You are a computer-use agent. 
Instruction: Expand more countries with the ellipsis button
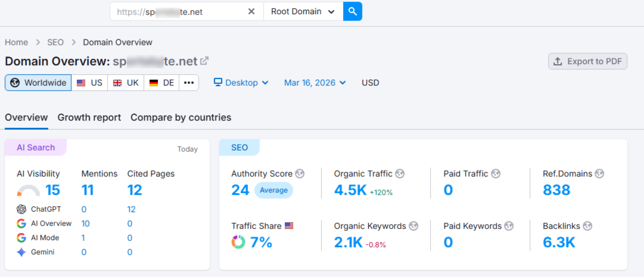189,82
